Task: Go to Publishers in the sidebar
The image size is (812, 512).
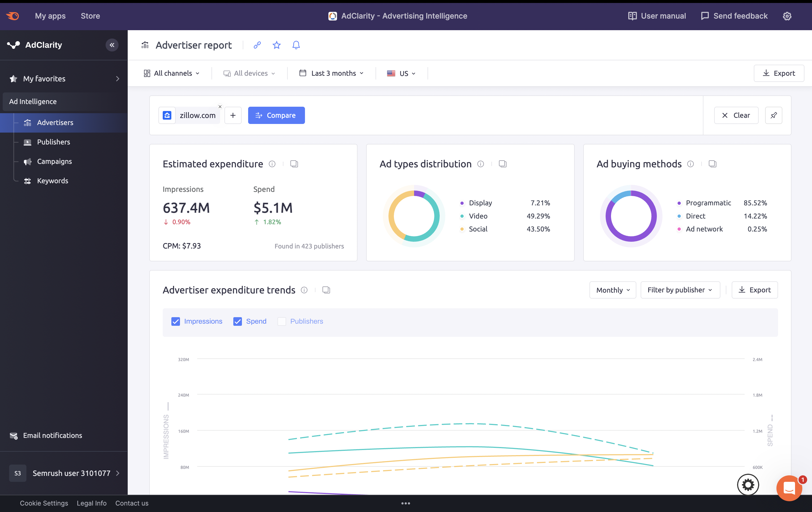Action: coord(54,142)
